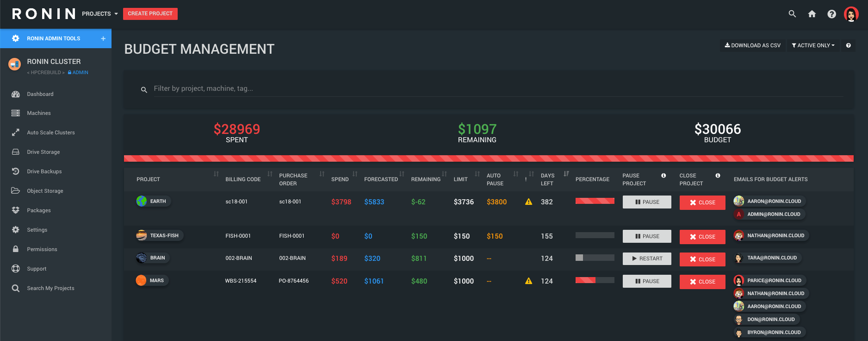Image resolution: width=868 pixels, height=341 pixels.
Task: Open the Projects dropdown in header
Action: click(100, 14)
